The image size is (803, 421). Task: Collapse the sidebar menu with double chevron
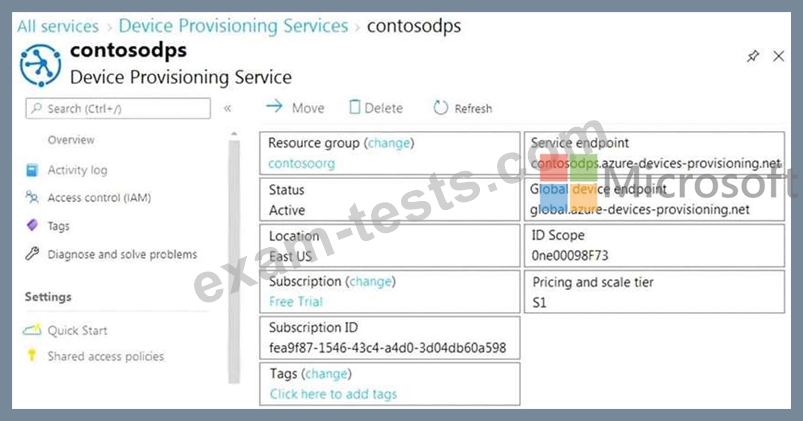227,108
